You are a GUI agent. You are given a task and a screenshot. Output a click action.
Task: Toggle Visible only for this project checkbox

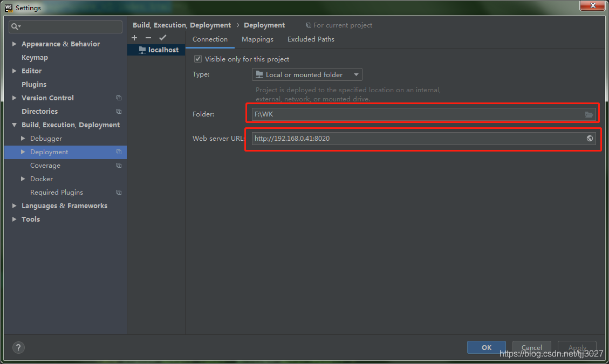(197, 59)
